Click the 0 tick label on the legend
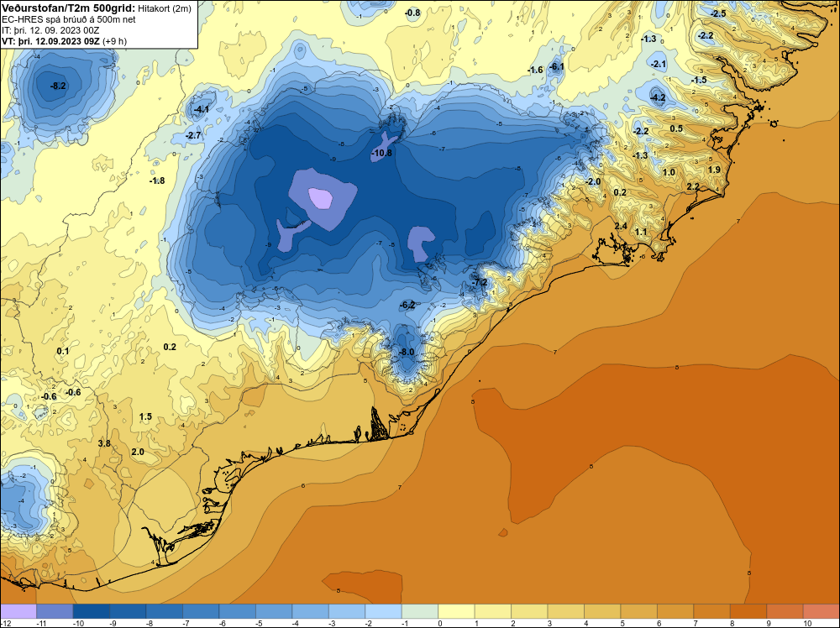The width and height of the screenshot is (840, 628). 440,623
